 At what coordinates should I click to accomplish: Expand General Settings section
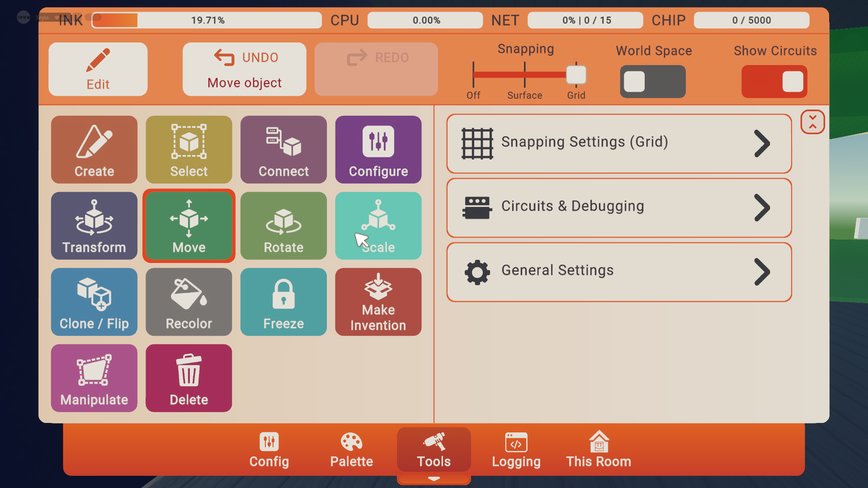(619, 272)
